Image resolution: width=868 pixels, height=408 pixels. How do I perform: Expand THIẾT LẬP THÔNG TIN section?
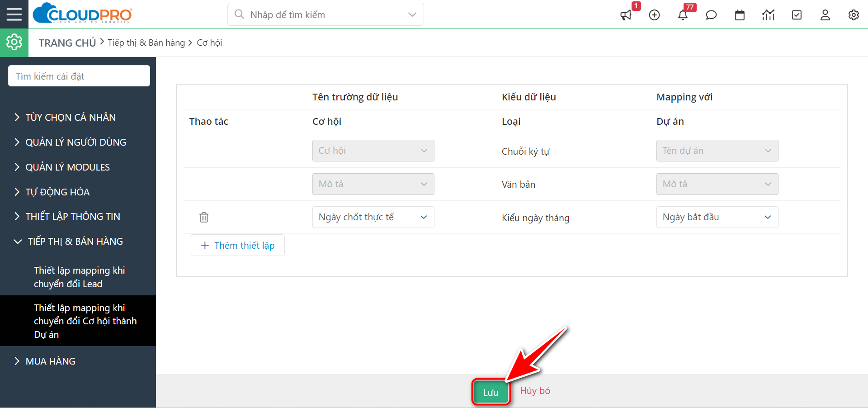pos(72,216)
